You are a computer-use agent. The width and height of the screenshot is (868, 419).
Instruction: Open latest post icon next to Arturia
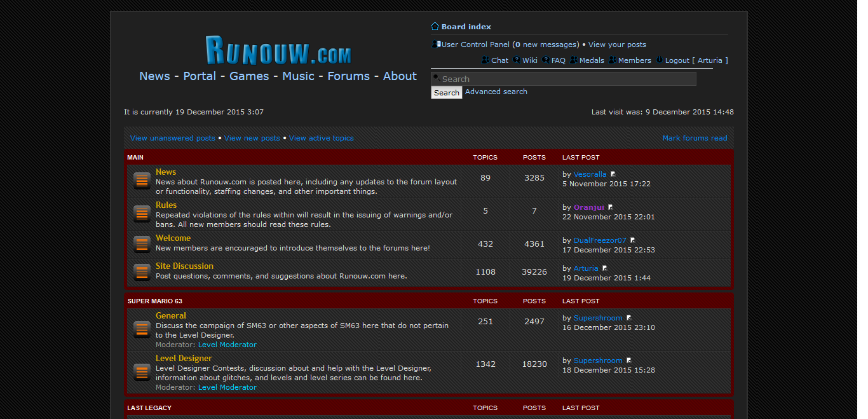pyautogui.click(x=604, y=268)
